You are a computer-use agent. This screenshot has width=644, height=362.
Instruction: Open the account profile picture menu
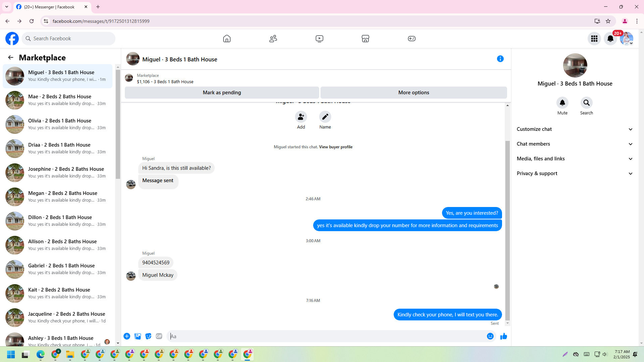pos(627,39)
